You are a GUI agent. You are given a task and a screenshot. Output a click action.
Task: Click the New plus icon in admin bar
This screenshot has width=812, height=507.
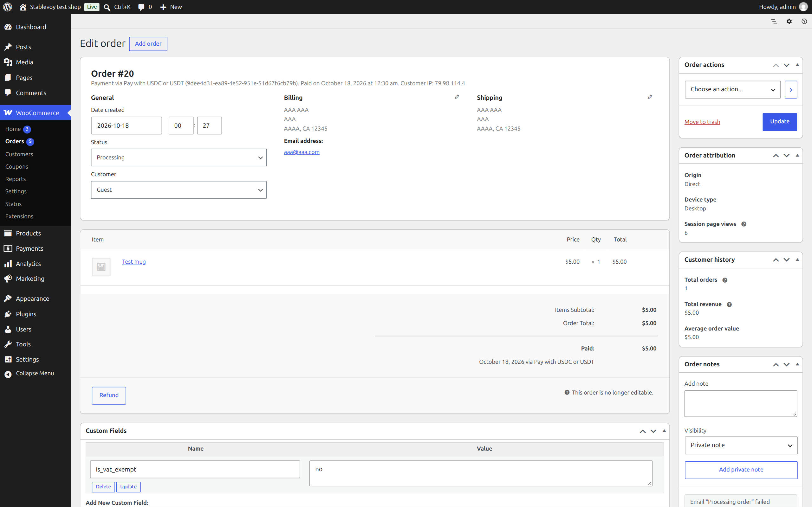tap(163, 7)
